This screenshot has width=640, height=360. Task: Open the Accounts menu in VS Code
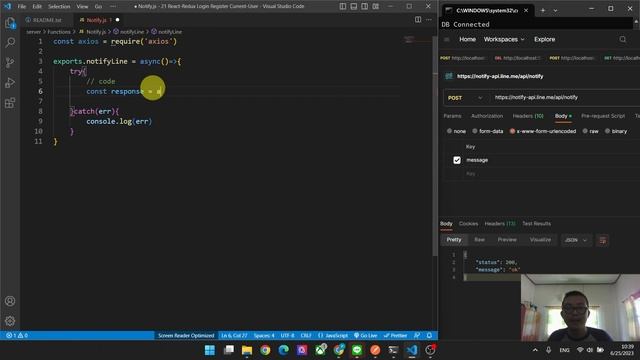pos(10,301)
